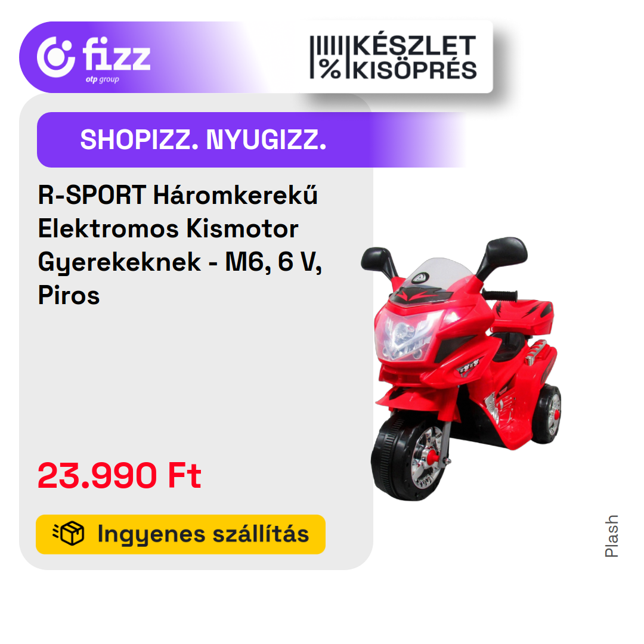Open the KÉSZLET KISÖPRÉS badge
This screenshot has width=644, height=644.
(394, 57)
